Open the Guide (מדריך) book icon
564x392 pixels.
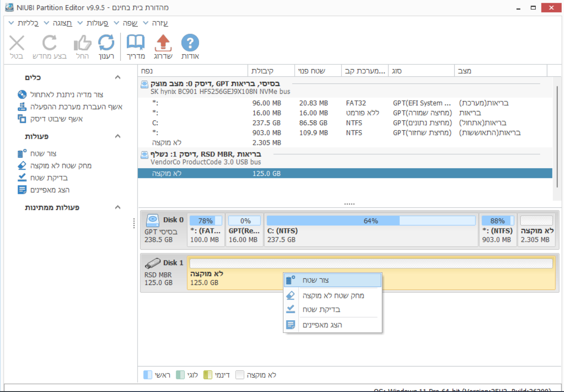click(x=135, y=43)
